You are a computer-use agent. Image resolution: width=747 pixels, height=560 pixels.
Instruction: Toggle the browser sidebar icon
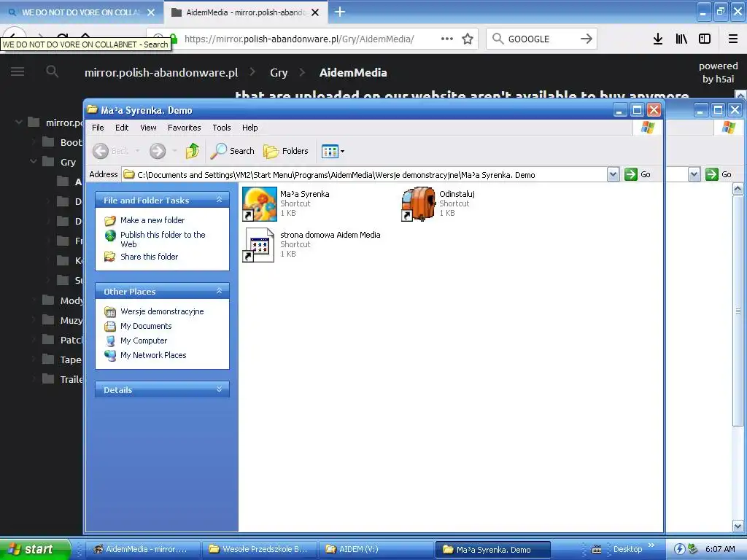(705, 39)
